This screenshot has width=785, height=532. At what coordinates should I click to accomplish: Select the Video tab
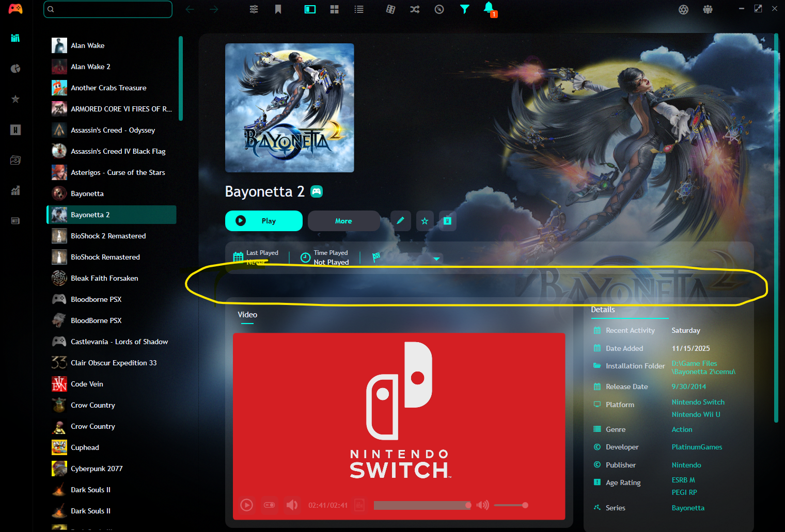tap(247, 315)
